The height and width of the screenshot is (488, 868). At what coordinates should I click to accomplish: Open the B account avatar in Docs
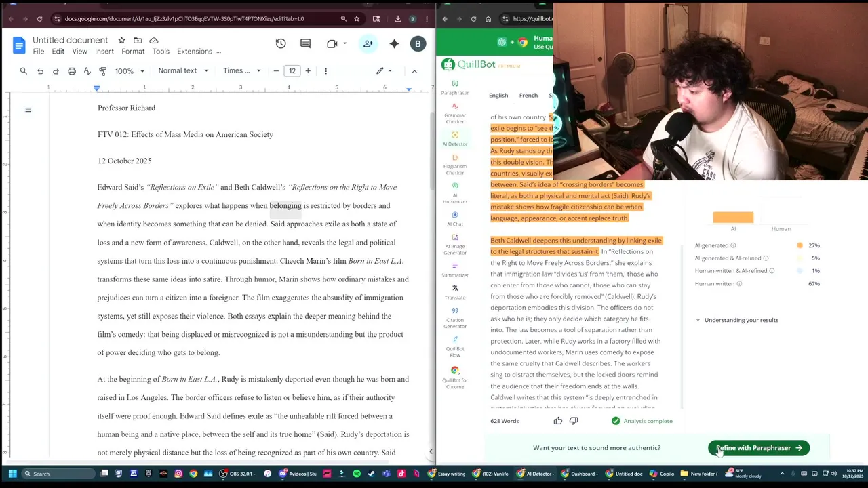pos(418,43)
